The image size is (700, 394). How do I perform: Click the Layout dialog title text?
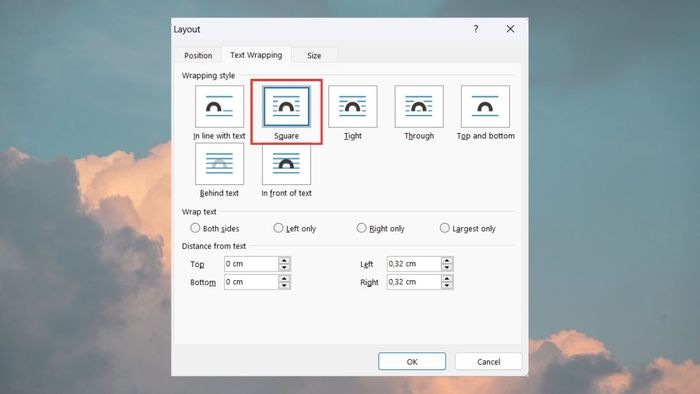click(x=187, y=29)
